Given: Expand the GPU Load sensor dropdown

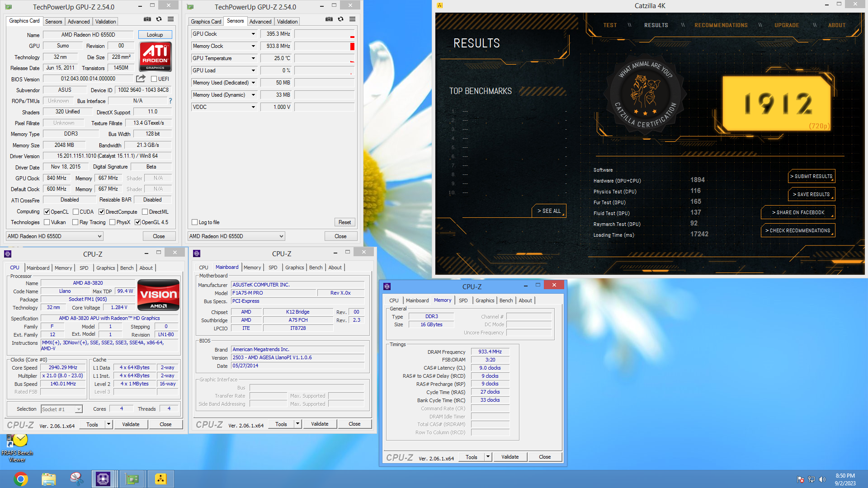Looking at the screenshot, I should pos(253,70).
